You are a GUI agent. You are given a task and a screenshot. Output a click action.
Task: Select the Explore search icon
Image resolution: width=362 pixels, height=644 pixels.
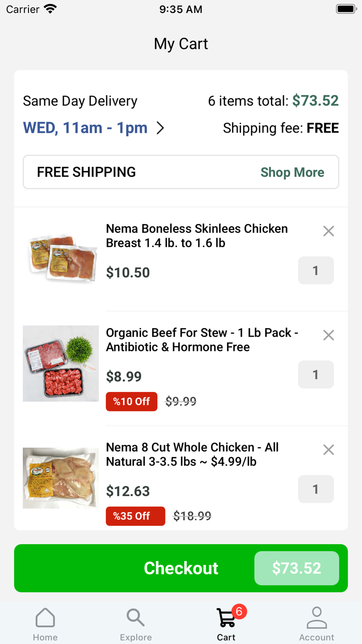[x=135, y=617]
